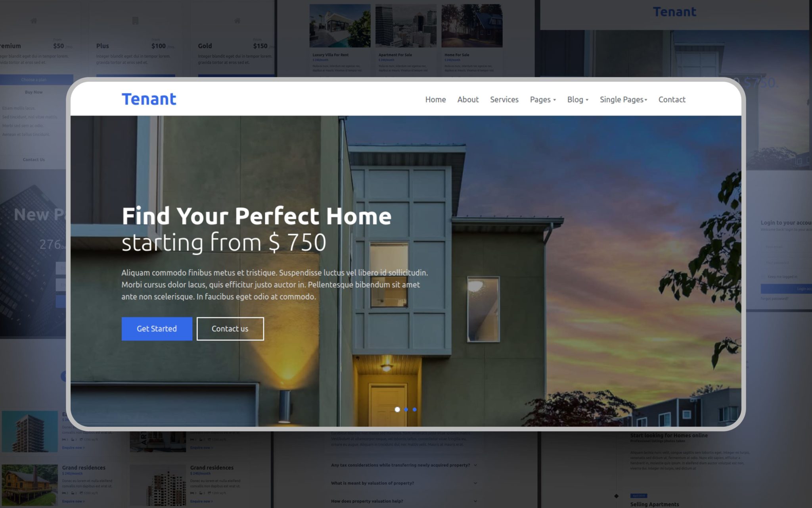Image resolution: width=812 pixels, height=508 pixels.
Task: Click the $150 price on Gold plan
Action: coord(260,46)
